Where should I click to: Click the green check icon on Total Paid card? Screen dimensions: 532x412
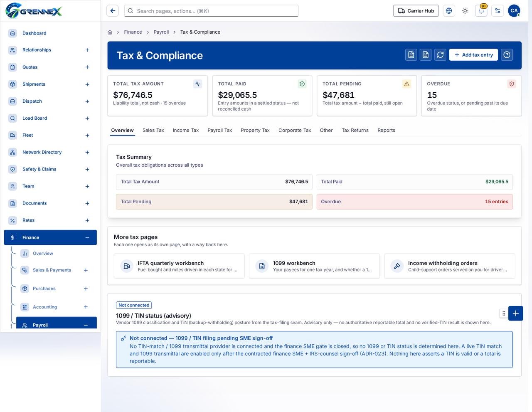[x=302, y=84]
